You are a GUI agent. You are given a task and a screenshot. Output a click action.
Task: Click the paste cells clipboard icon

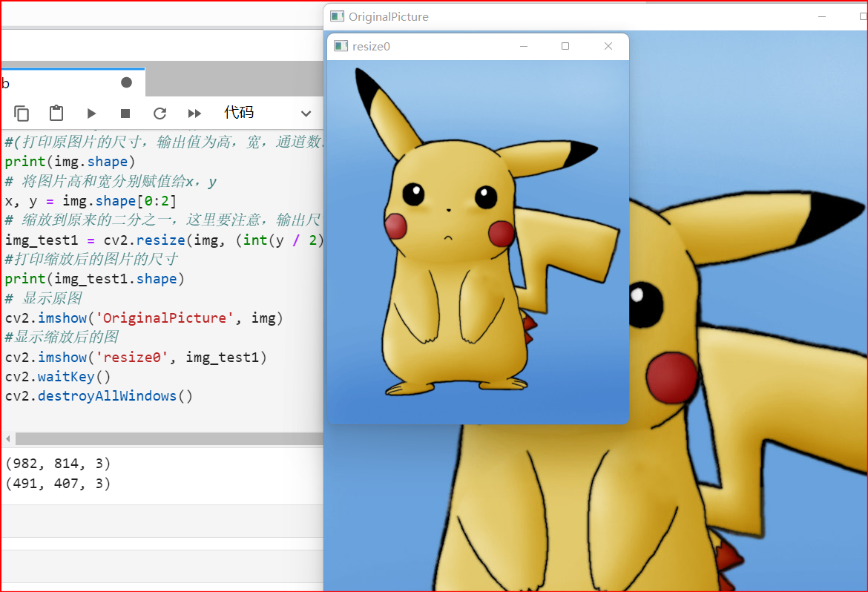[x=56, y=113]
